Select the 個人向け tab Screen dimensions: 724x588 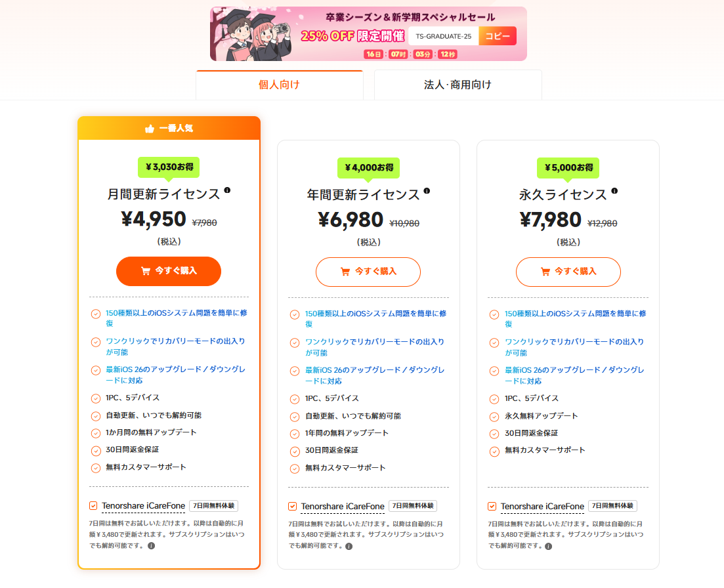[280, 84]
